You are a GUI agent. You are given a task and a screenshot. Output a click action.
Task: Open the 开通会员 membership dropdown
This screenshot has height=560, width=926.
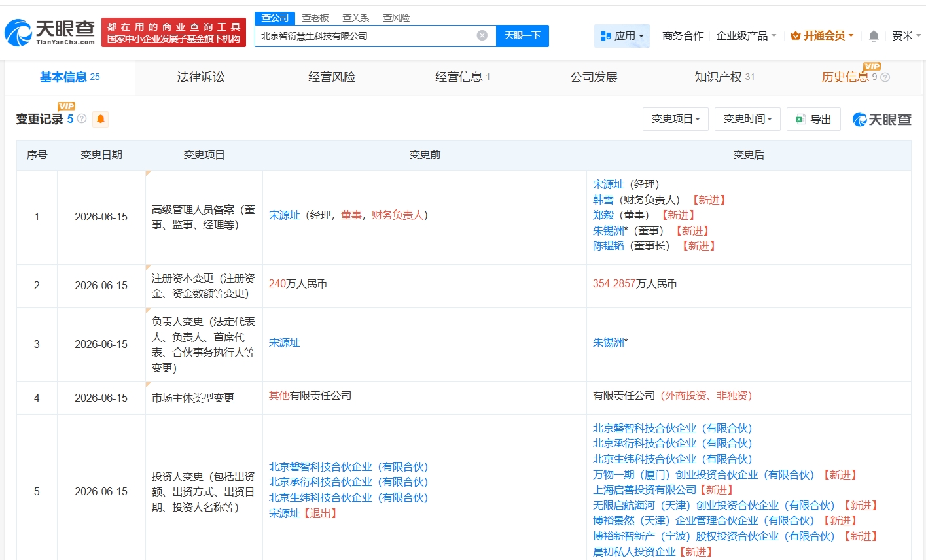tap(822, 36)
